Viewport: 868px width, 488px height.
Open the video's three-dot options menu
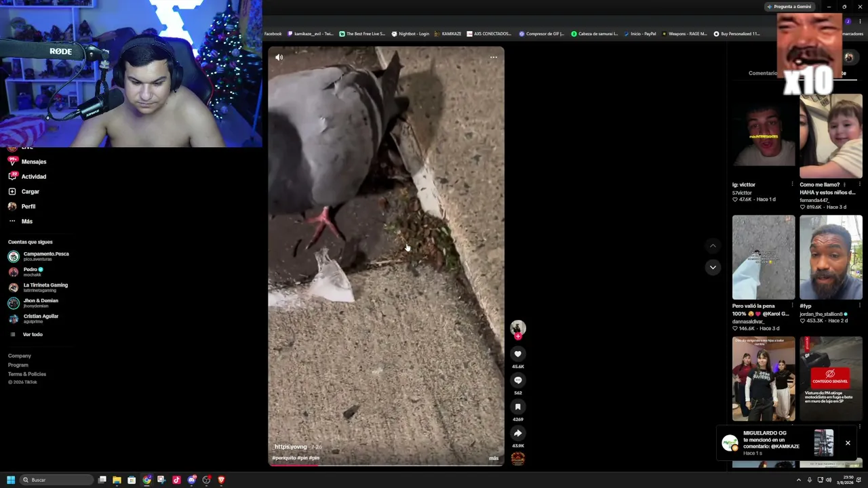pyautogui.click(x=494, y=57)
